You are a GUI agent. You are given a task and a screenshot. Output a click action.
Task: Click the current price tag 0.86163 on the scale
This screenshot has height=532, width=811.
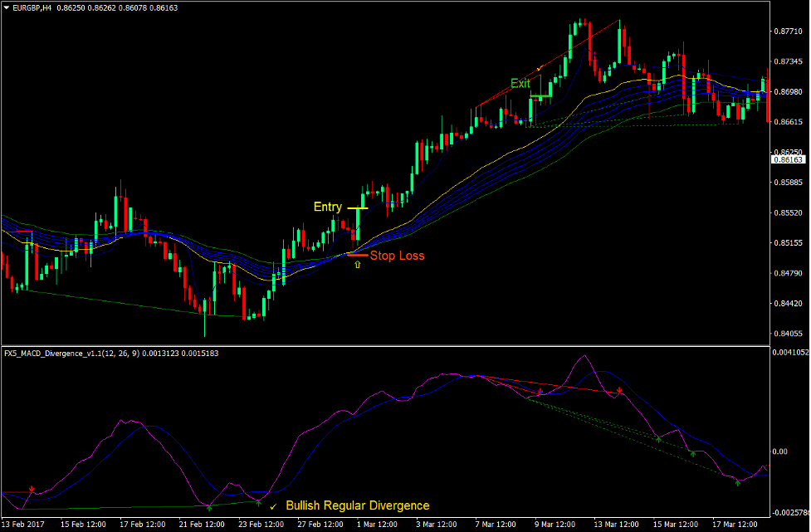[789, 159]
